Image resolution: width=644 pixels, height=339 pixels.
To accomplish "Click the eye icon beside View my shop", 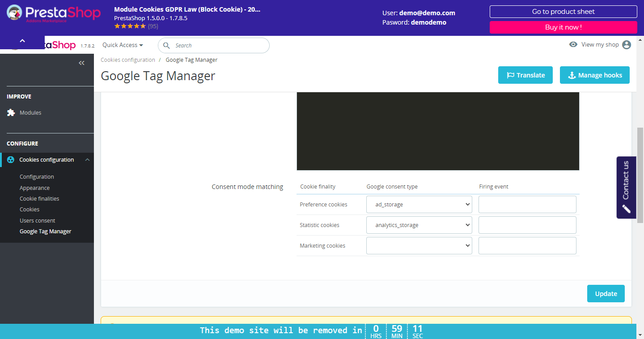I will tap(573, 45).
